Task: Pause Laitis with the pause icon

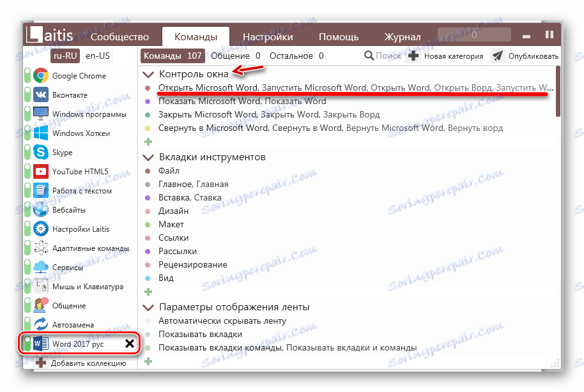Action: point(549,34)
